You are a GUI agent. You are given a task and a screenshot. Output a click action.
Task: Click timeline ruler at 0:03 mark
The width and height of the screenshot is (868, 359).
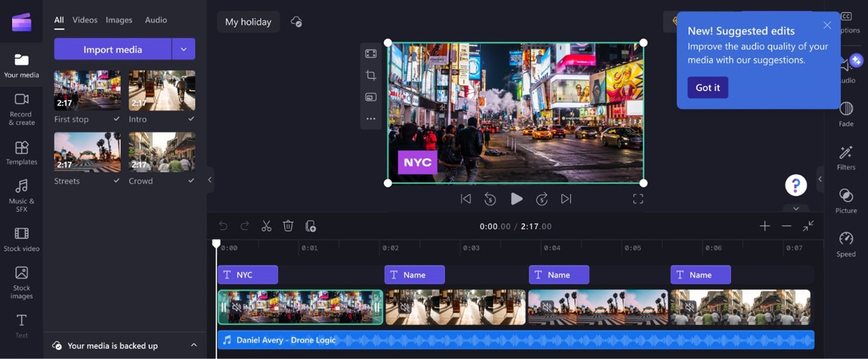pos(471,248)
